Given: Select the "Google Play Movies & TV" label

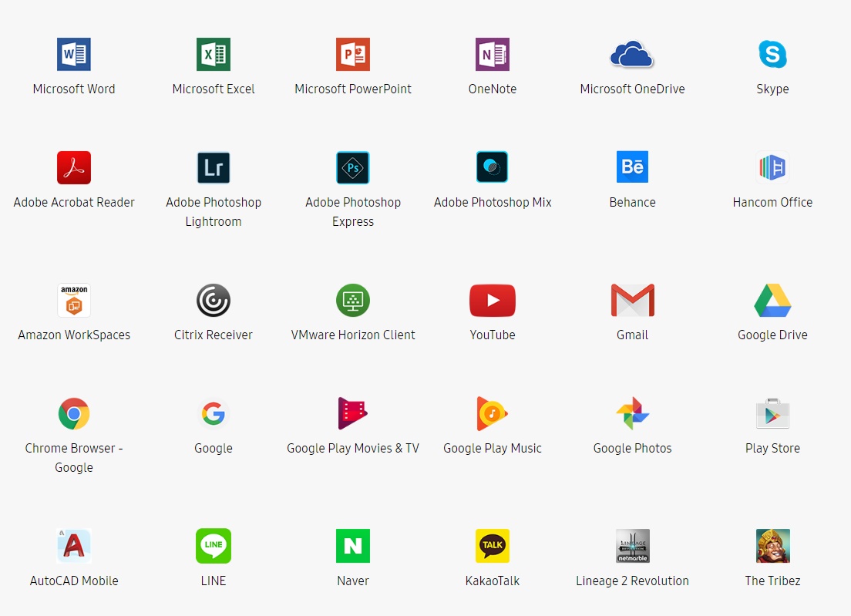Looking at the screenshot, I should (x=353, y=449).
